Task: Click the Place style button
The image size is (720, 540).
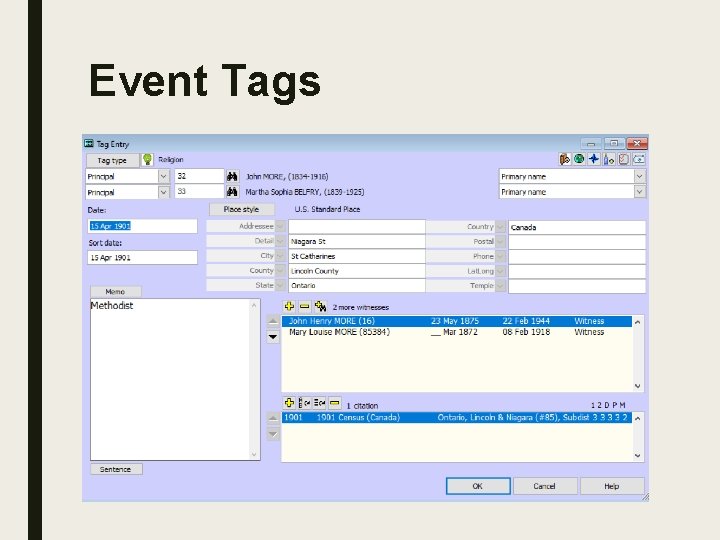Action: click(242, 209)
